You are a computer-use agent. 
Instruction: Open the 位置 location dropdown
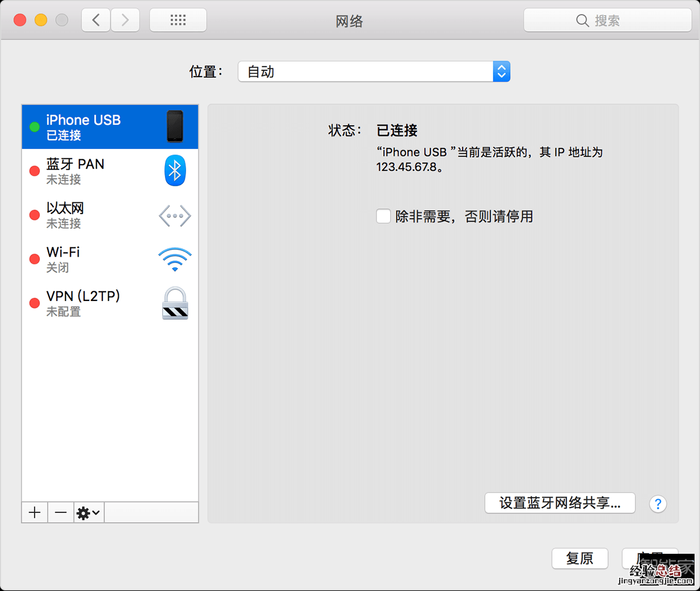click(374, 72)
